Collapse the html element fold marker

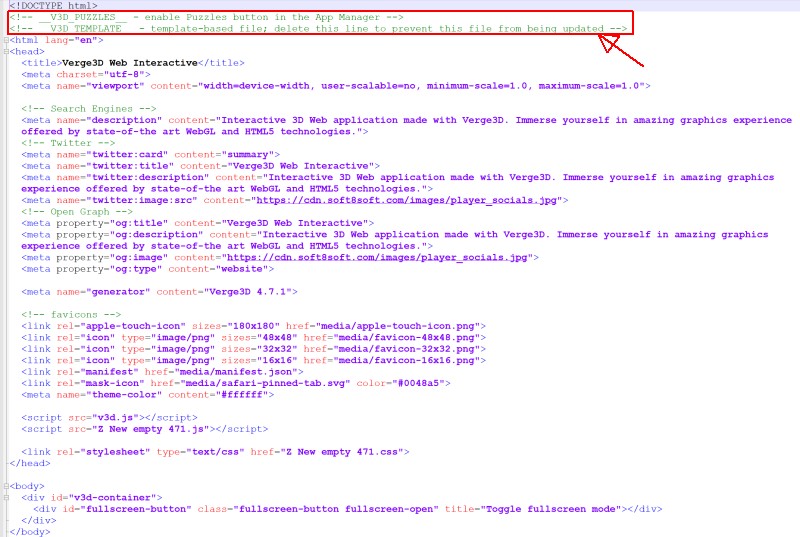pyautogui.click(x=6, y=40)
